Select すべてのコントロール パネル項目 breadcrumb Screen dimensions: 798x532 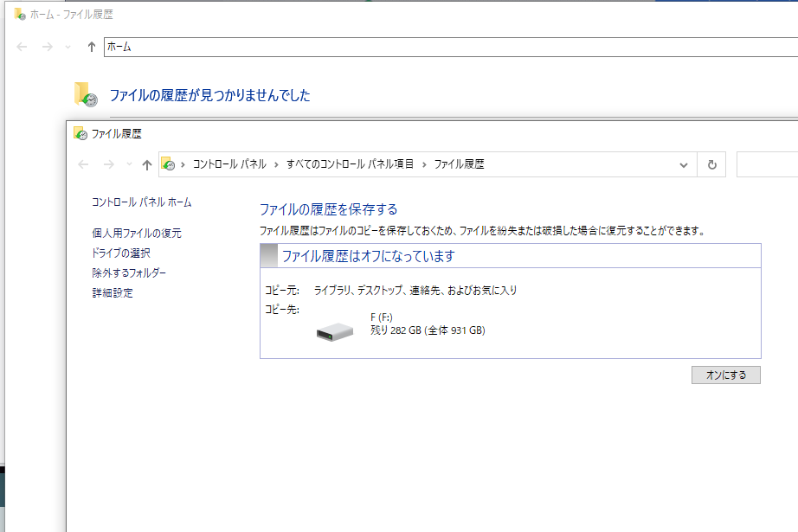pos(350,164)
